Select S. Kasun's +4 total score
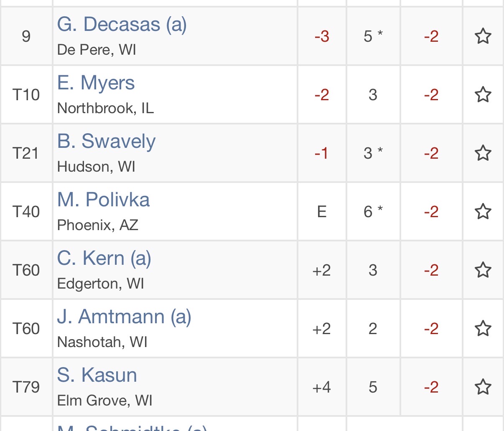The width and height of the screenshot is (504, 431). tap(322, 387)
